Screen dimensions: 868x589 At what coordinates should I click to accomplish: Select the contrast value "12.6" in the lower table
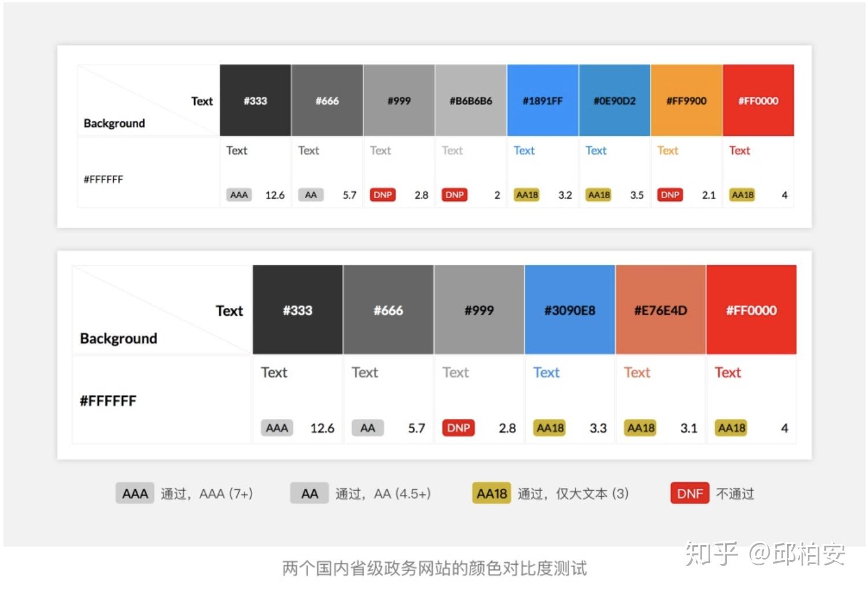point(322,428)
